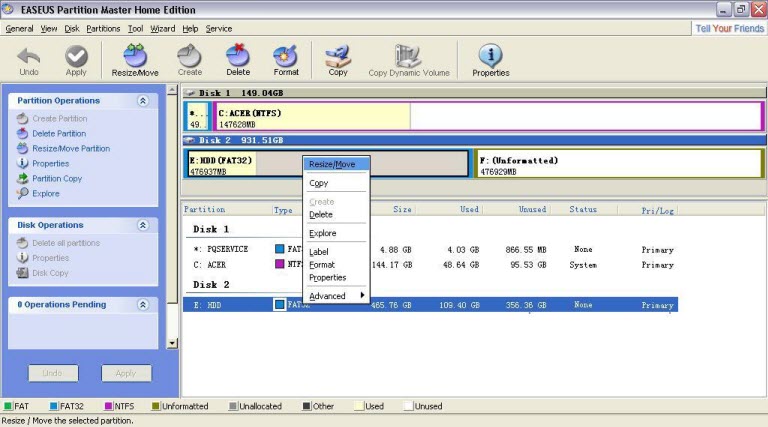
Task: Open the Wizard menu
Action: pos(162,29)
